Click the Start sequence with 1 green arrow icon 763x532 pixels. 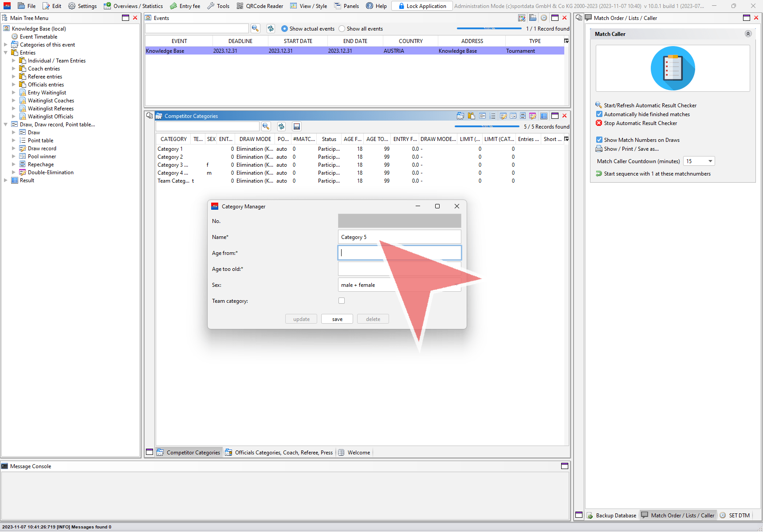click(599, 174)
